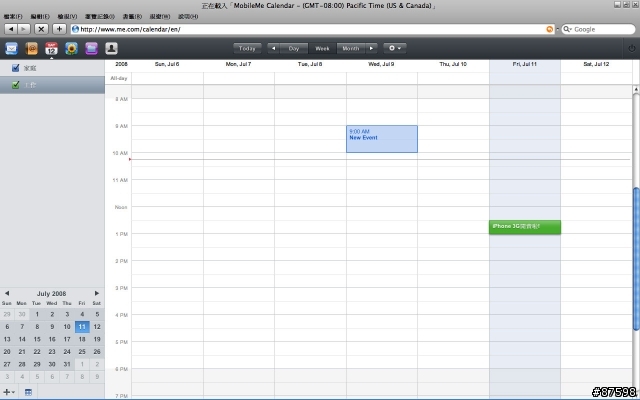Toggle the blue calendar checkbox
This screenshot has height=400, width=640.
(15, 68)
